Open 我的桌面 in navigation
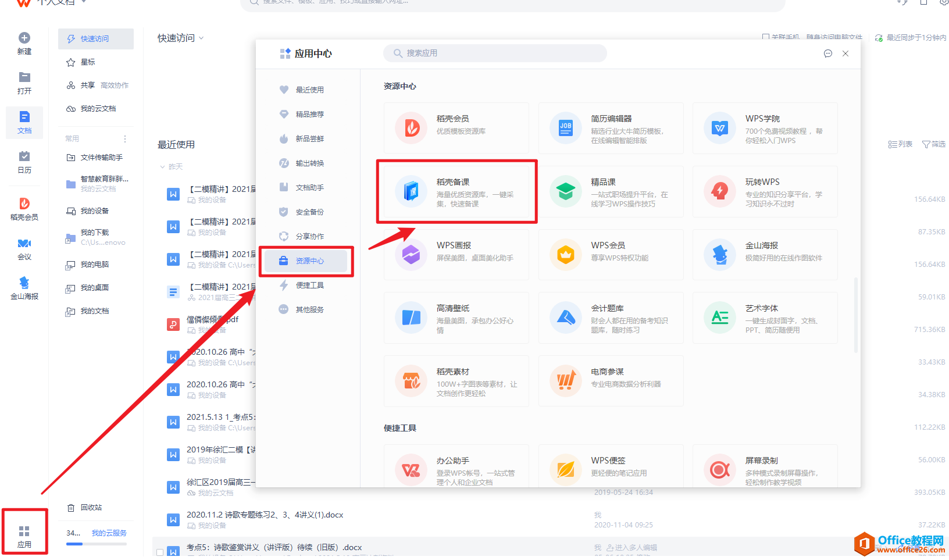This screenshot has width=949, height=560. (x=96, y=288)
